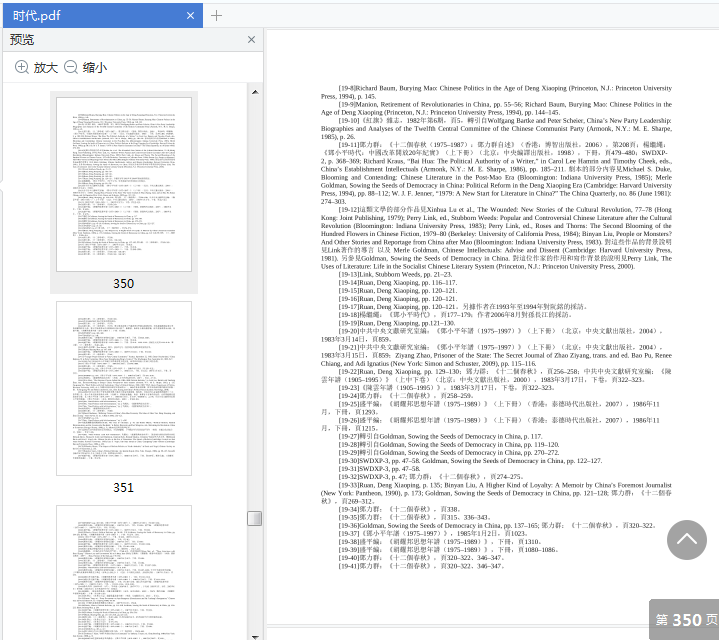Click footnote [19-36] Goldman pp. 137–165

498,525
